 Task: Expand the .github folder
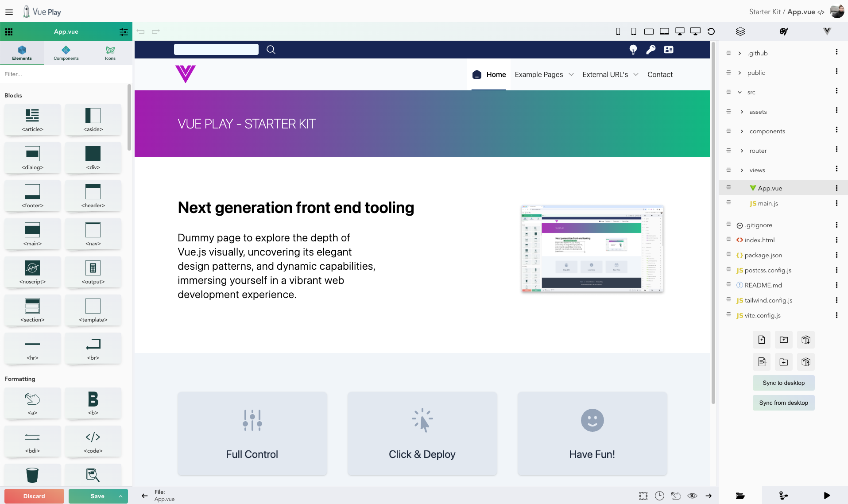(x=740, y=53)
